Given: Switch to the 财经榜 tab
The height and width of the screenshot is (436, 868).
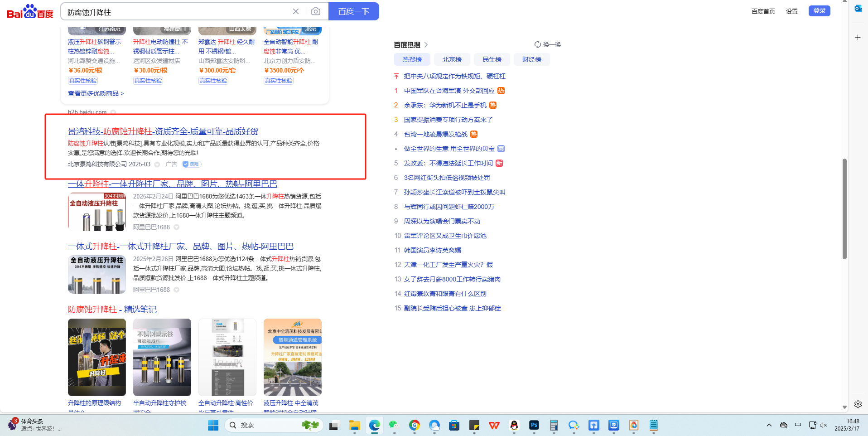Looking at the screenshot, I should click(x=531, y=59).
